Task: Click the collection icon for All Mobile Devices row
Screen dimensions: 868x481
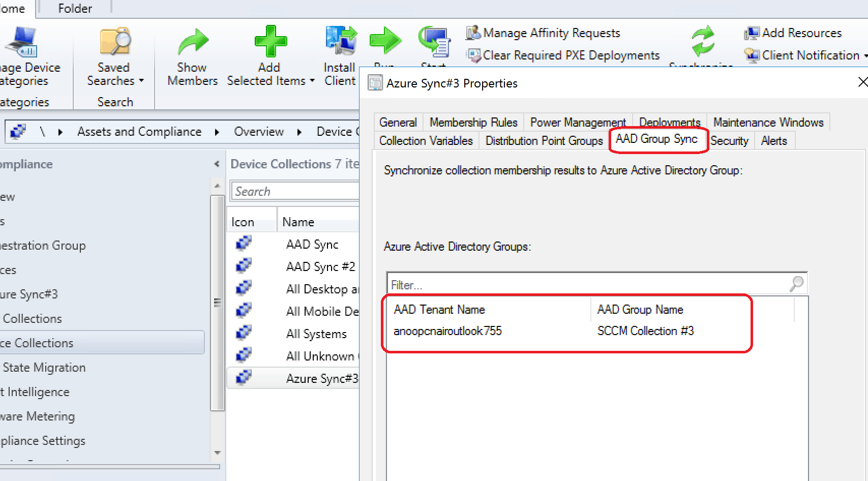Action: coord(244,311)
